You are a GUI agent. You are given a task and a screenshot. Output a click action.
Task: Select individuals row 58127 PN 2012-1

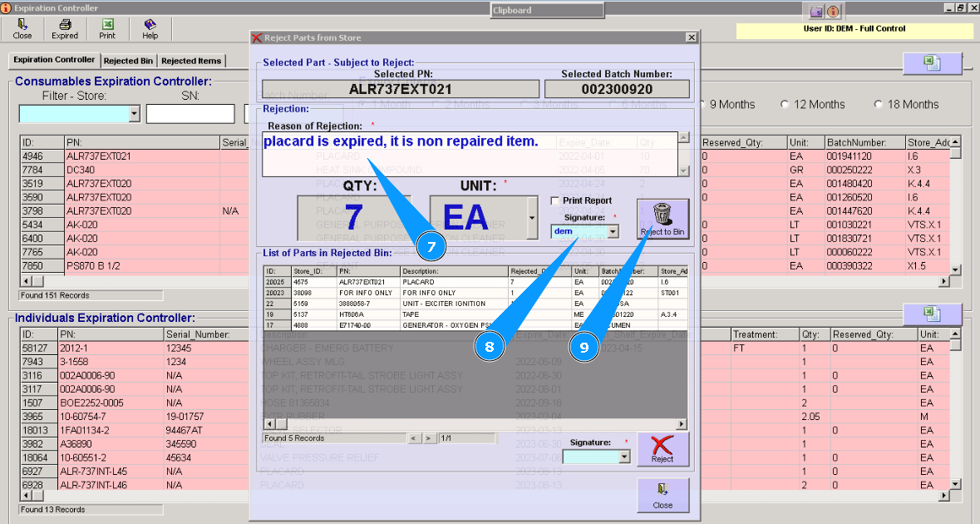(x=485, y=349)
